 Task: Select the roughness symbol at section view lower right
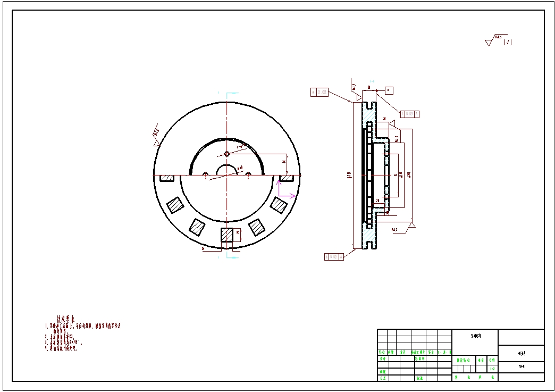pyautogui.click(x=409, y=227)
